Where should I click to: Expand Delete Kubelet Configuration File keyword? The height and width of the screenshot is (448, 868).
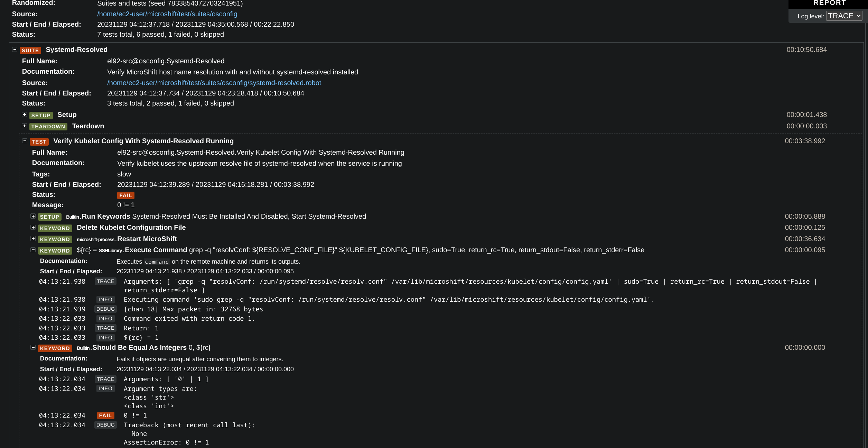33,227
